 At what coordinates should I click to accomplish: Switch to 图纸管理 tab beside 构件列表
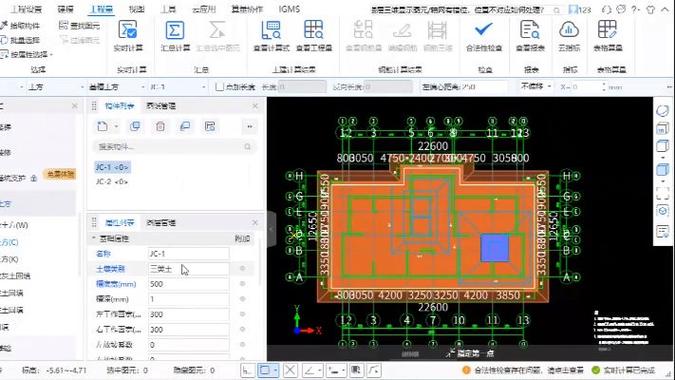coord(161,106)
